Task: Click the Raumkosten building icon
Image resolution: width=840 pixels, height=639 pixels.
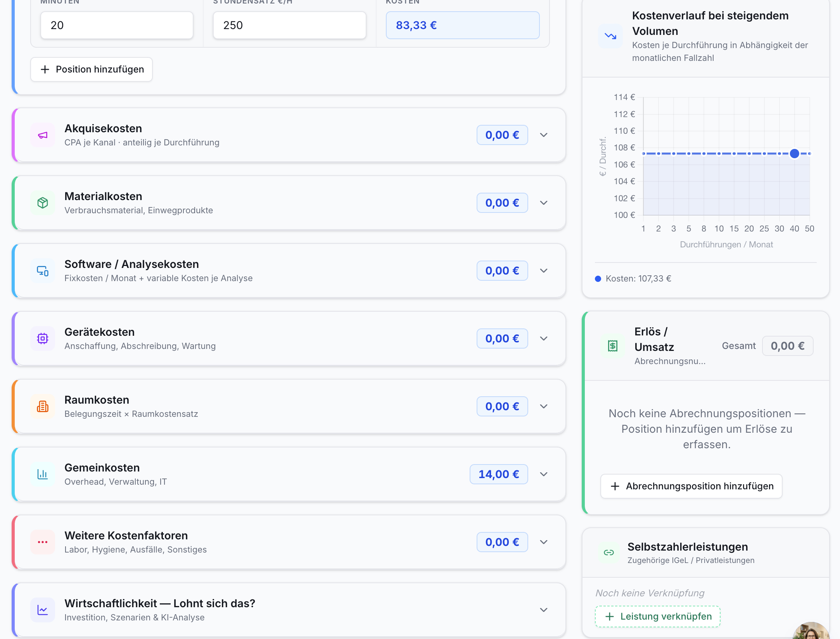Action: (43, 406)
